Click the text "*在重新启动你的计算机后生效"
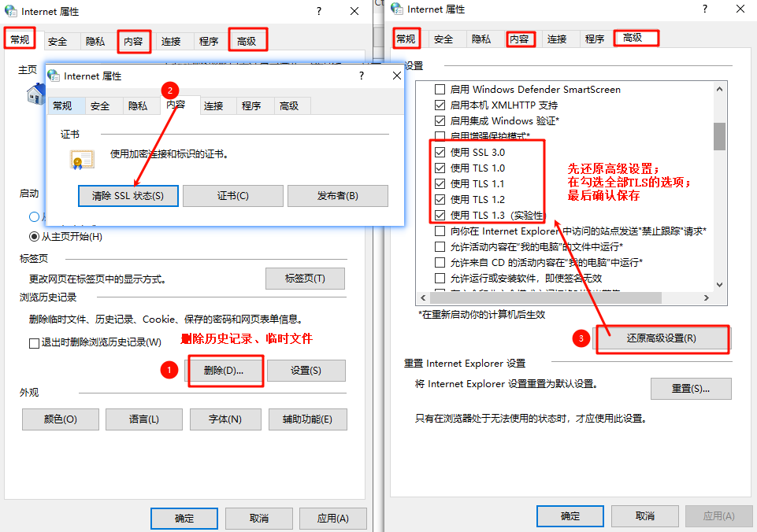This screenshot has width=757, height=532. (x=482, y=315)
